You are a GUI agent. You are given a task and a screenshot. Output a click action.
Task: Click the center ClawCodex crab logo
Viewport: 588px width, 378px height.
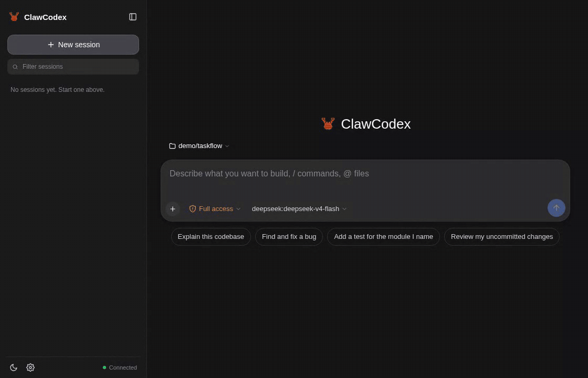click(x=328, y=124)
